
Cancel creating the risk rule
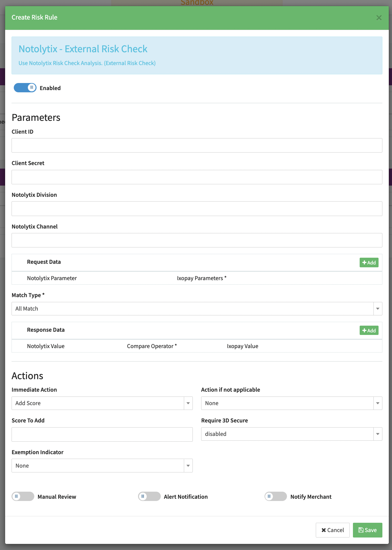pos(332,530)
